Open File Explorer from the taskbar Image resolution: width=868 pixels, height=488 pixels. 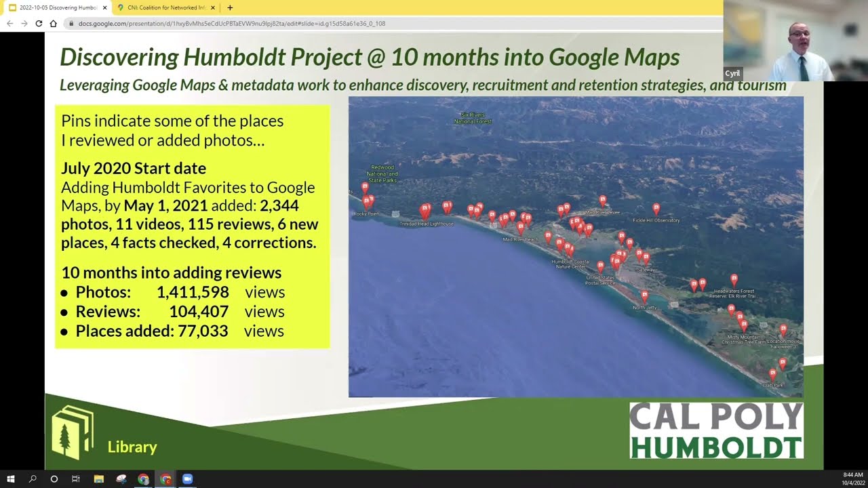[x=99, y=479]
